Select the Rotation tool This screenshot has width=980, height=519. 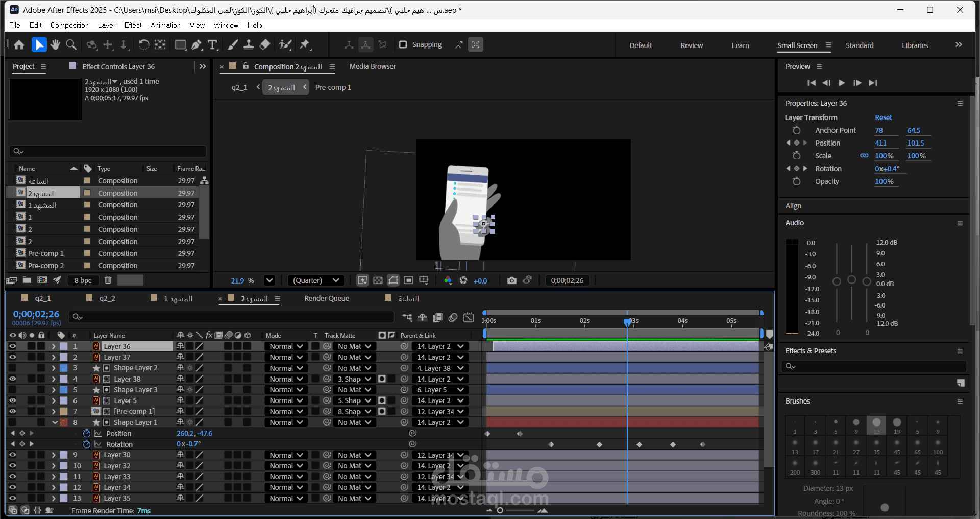tap(143, 45)
